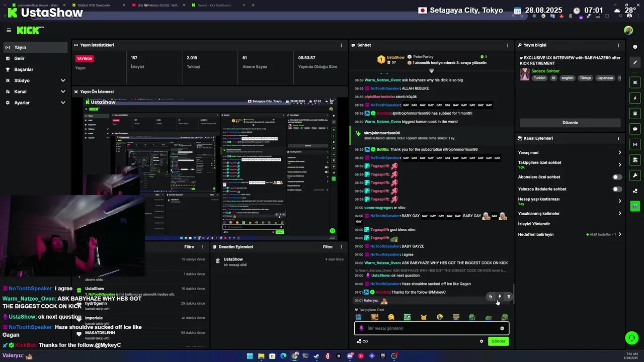Viewport: 644px width, 362px height.
Task: Open Kanal Eylemleri panel three-dot menu
Action: coord(619,138)
